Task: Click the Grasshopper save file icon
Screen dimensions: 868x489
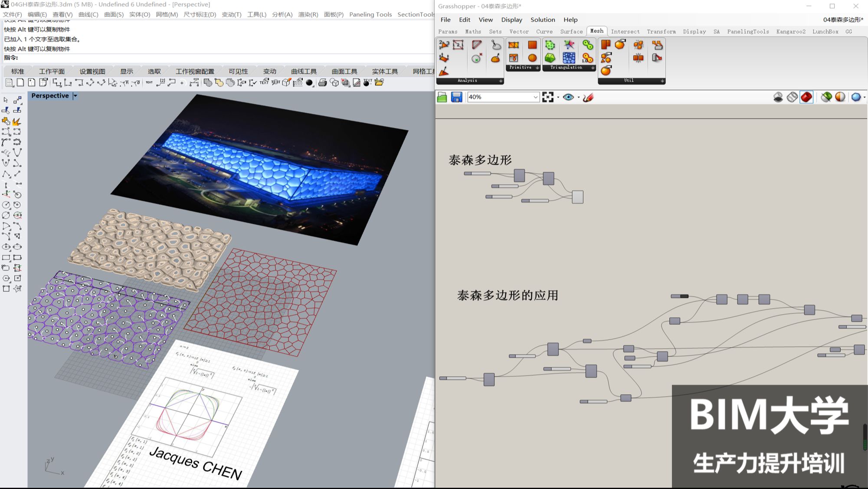Action: click(456, 97)
